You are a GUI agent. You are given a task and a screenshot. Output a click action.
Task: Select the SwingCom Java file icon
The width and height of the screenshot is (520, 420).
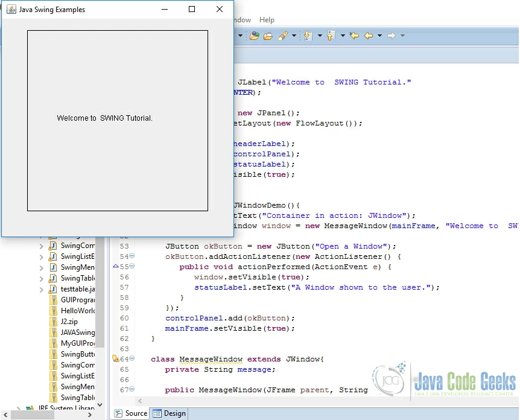point(52,246)
